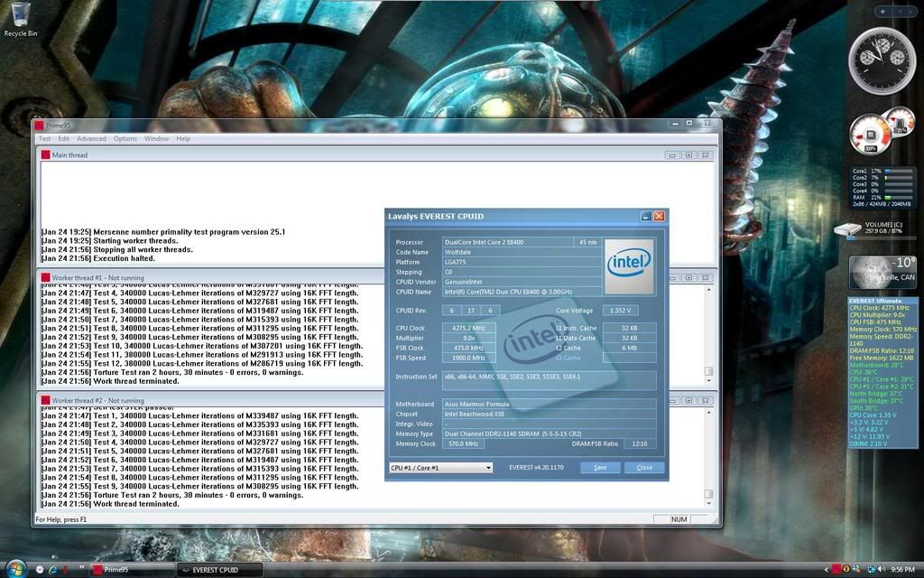Click the EVEREST Ultimate sidebar gadget
The width and height of the screenshot is (924, 578).
click(882, 373)
